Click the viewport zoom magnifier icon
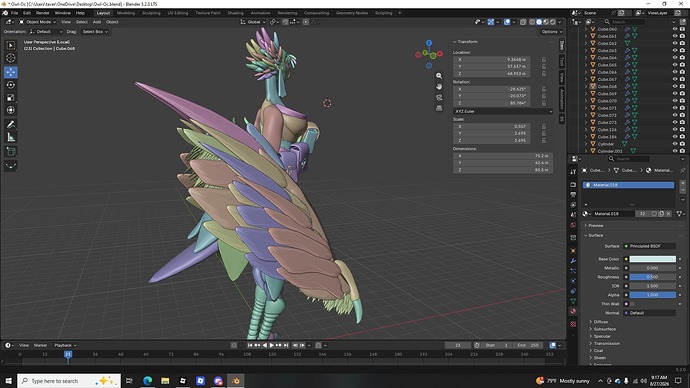 [439, 76]
